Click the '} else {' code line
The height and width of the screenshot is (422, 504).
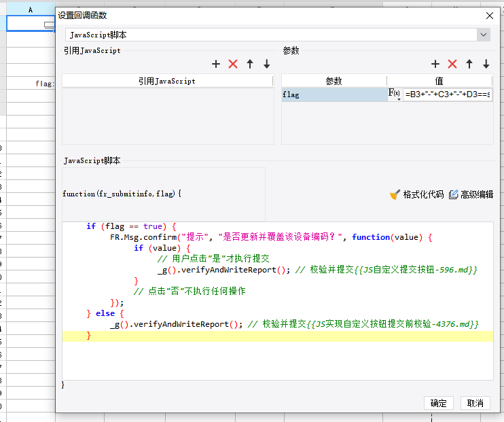coord(105,313)
